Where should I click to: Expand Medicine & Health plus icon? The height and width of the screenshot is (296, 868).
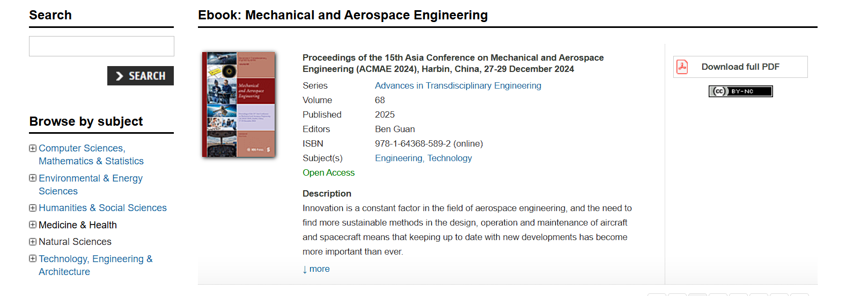pyautogui.click(x=33, y=225)
